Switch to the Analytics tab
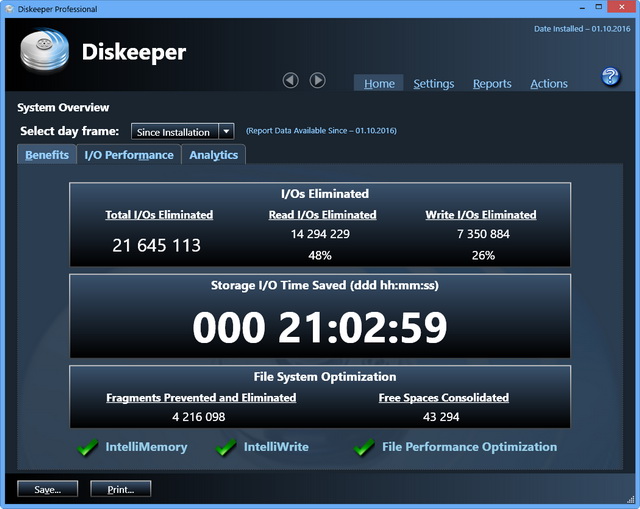The height and width of the screenshot is (509, 640). (x=213, y=155)
